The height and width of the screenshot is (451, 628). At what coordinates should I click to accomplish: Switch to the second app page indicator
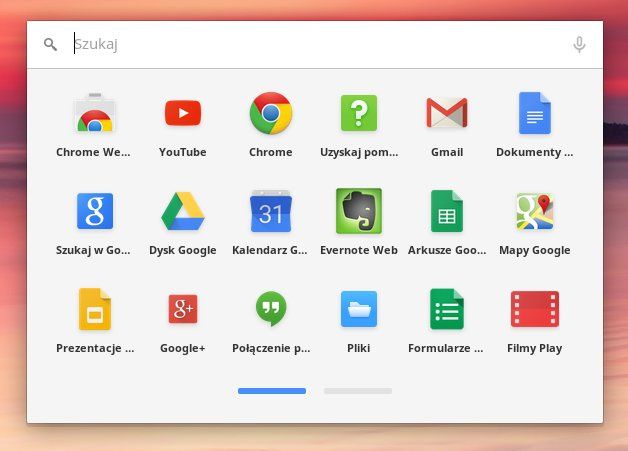(x=358, y=391)
